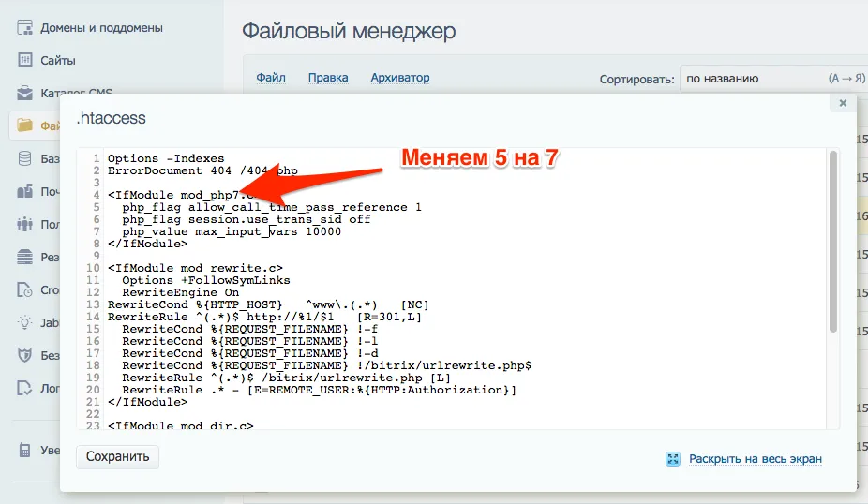868x504 pixels.
Task: Click the Сохранить button
Action: [117, 457]
